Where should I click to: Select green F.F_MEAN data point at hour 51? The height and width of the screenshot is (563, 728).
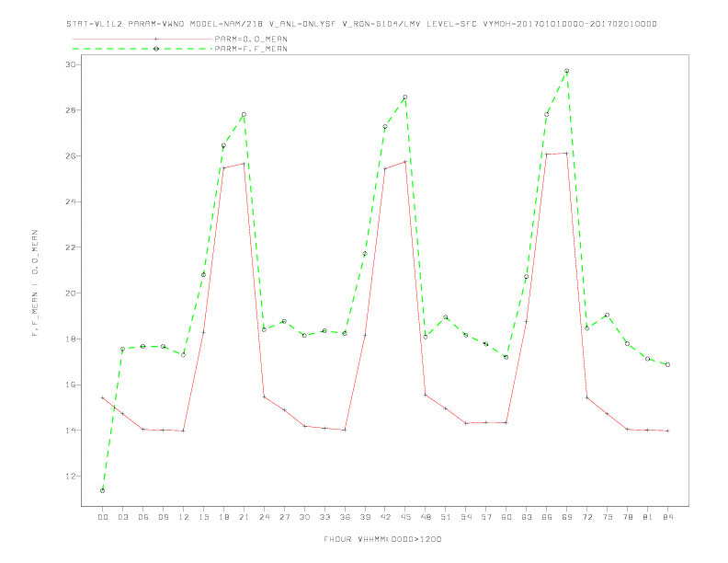point(446,317)
